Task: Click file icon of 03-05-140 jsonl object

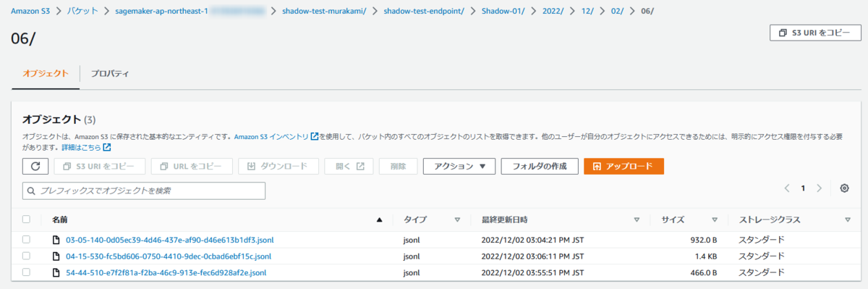Action: (56, 240)
